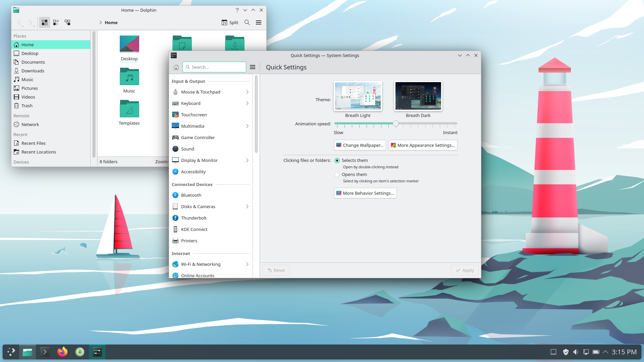Click the green download installer taskbar icon
The height and width of the screenshot is (362, 644).
click(x=80, y=352)
